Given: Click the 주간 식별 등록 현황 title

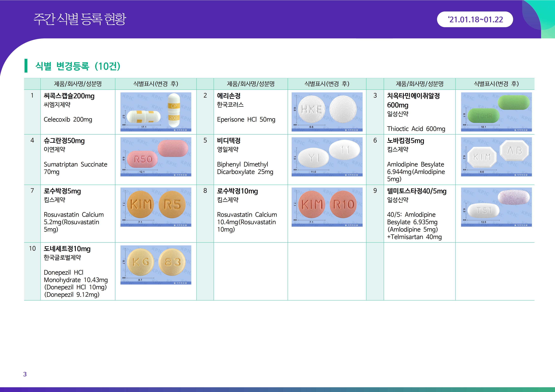Looking at the screenshot, I should (x=80, y=19).
